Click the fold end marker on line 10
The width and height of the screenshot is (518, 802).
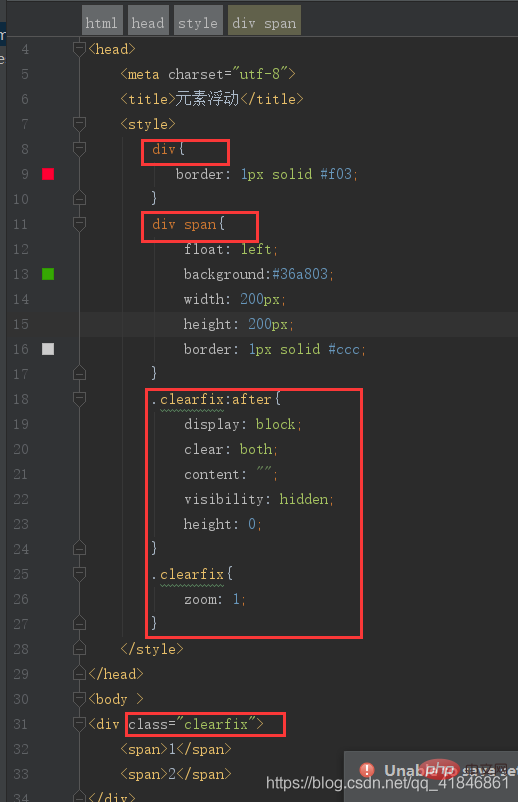79,198
